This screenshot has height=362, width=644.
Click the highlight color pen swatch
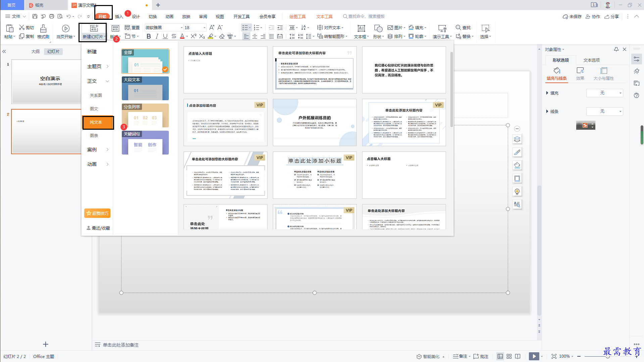pyautogui.click(x=210, y=36)
